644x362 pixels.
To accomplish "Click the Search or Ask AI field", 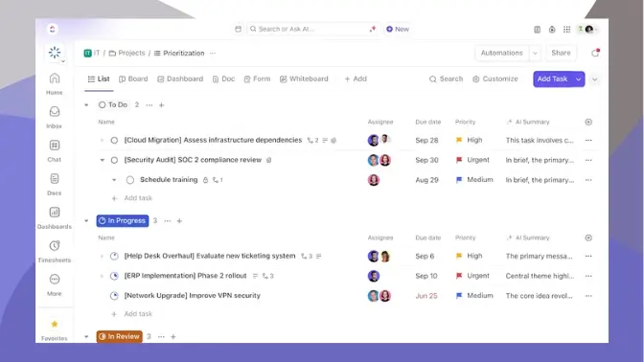I will (312, 29).
